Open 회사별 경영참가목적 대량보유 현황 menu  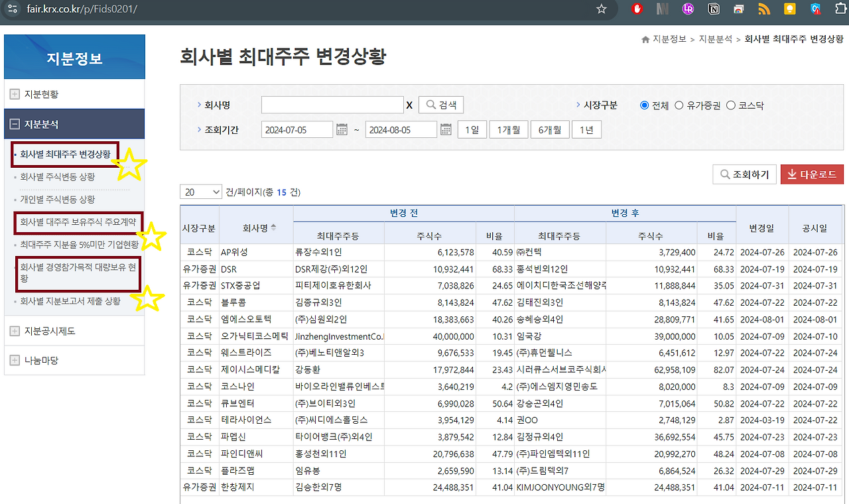(78, 273)
